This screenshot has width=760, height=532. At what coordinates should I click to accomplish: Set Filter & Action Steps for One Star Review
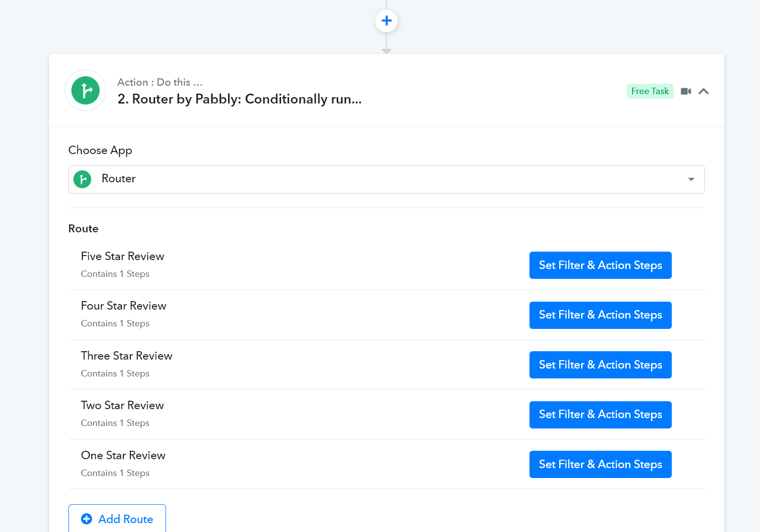pos(600,465)
